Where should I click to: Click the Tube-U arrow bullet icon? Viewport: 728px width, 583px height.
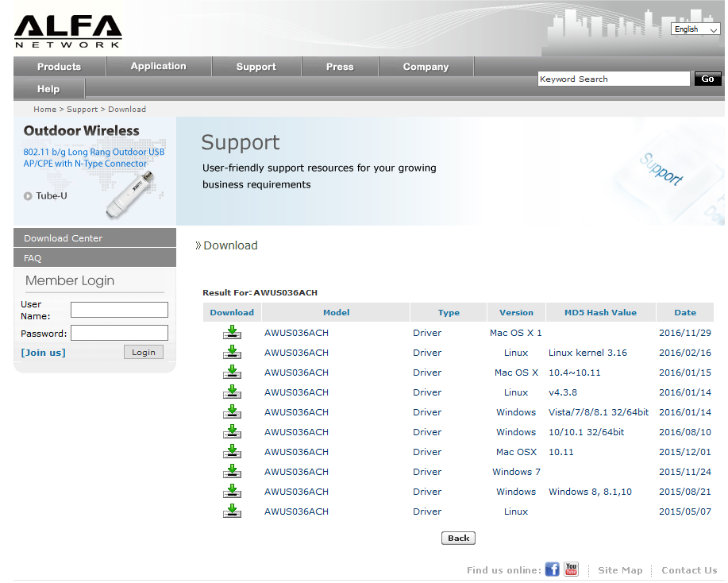(x=28, y=196)
